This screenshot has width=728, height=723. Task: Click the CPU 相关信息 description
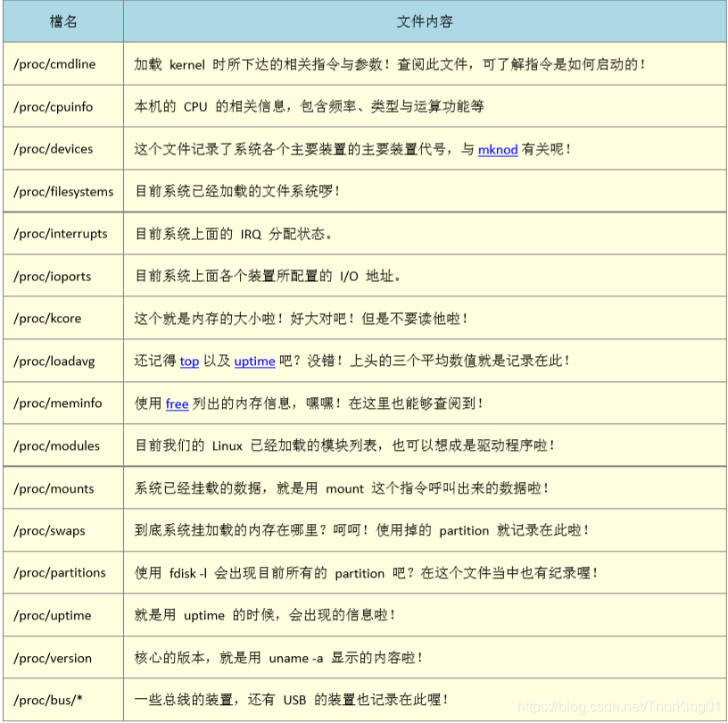coord(309,106)
